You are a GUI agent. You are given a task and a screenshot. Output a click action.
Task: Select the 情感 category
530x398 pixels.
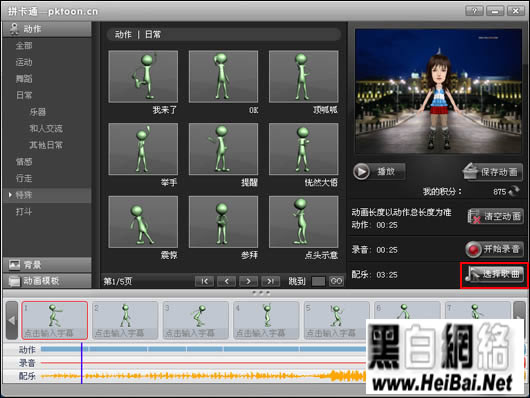click(x=24, y=162)
